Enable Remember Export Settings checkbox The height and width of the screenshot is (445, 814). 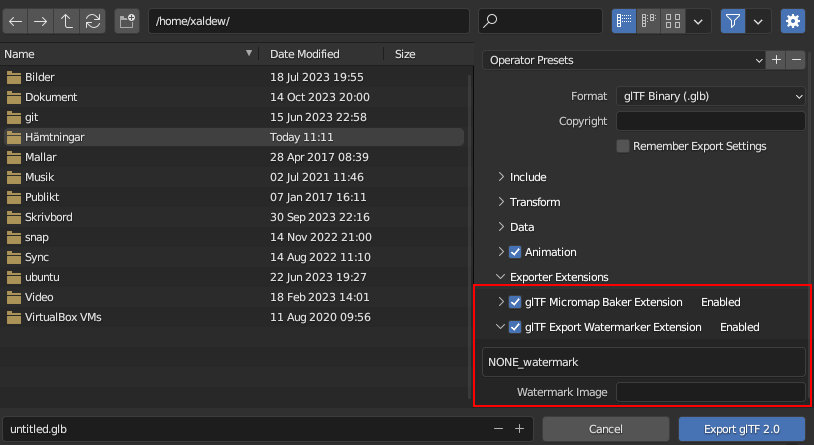coord(622,146)
